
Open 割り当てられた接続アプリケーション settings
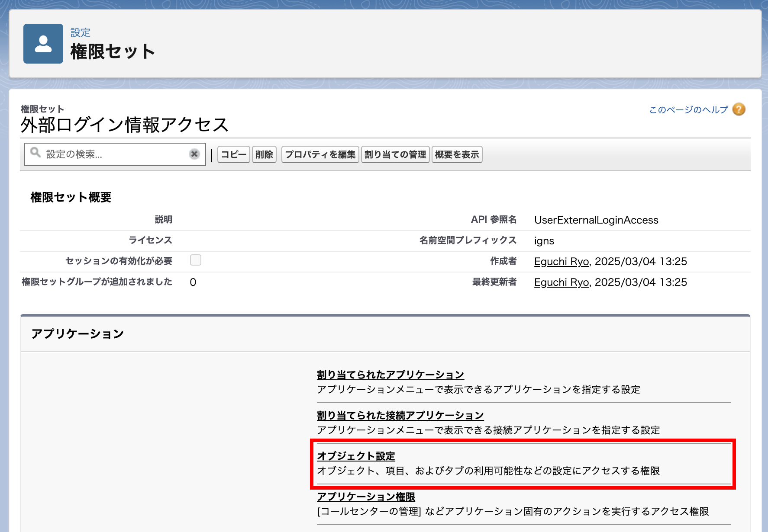[x=400, y=415]
